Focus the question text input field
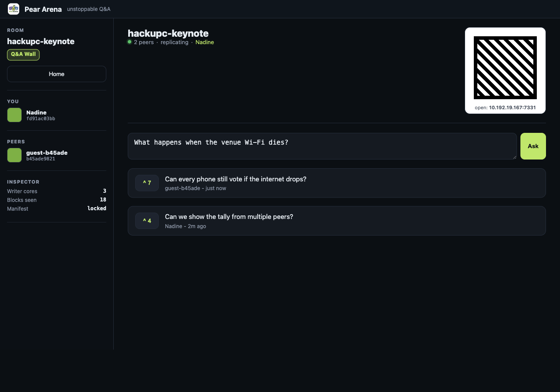 click(x=322, y=146)
